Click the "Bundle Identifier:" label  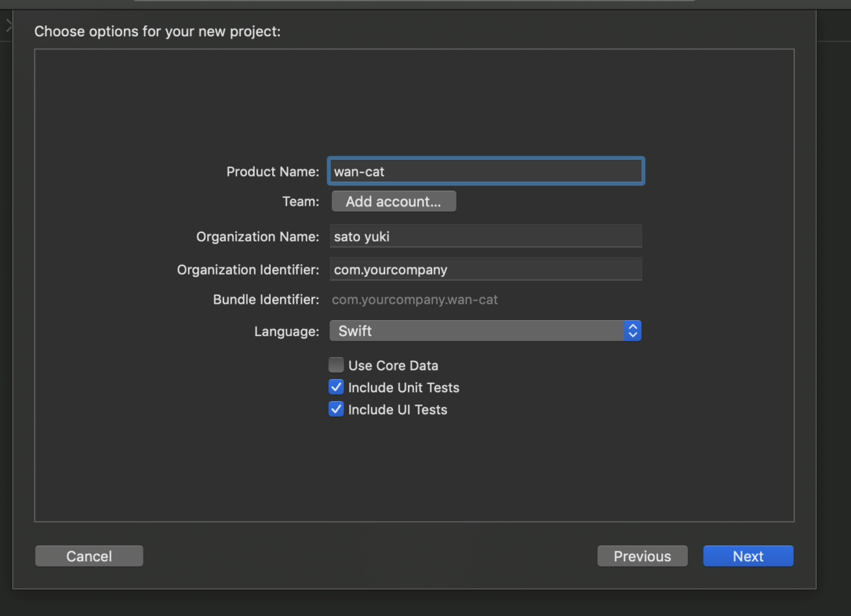tap(266, 300)
